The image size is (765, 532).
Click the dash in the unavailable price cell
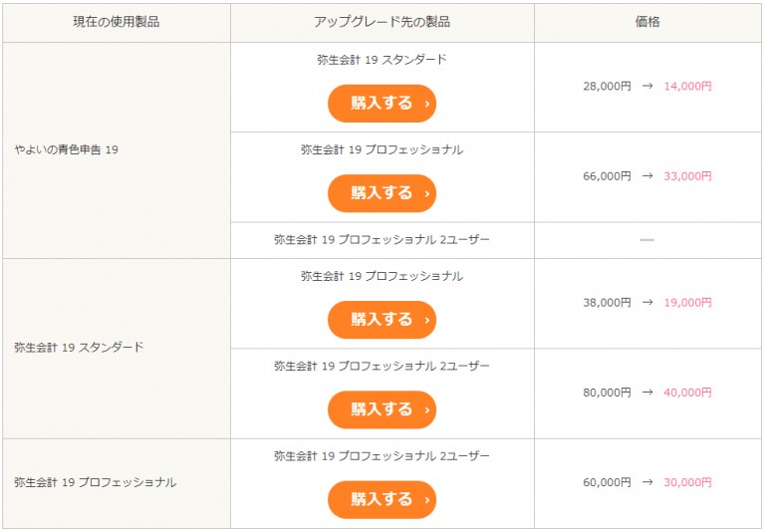646,240
